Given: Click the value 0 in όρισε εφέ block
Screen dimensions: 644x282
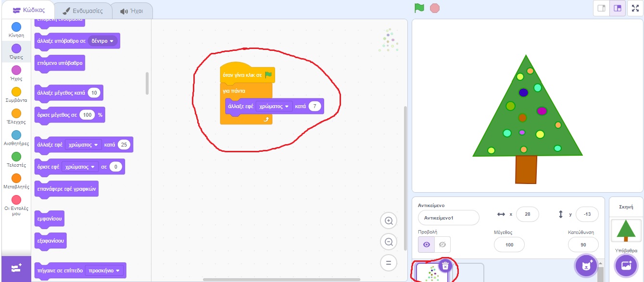Looking at the screenshot, I should coord(116,167).
